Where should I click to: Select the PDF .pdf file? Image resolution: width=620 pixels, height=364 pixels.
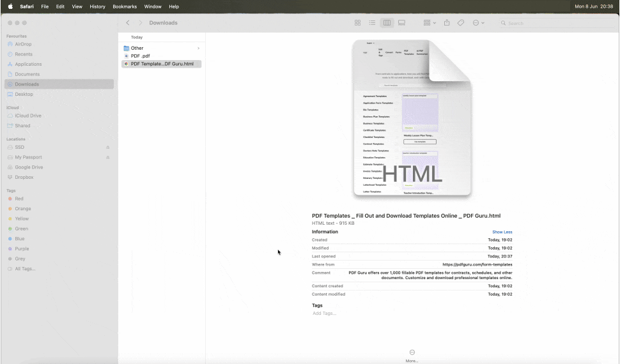click(161, 56)
